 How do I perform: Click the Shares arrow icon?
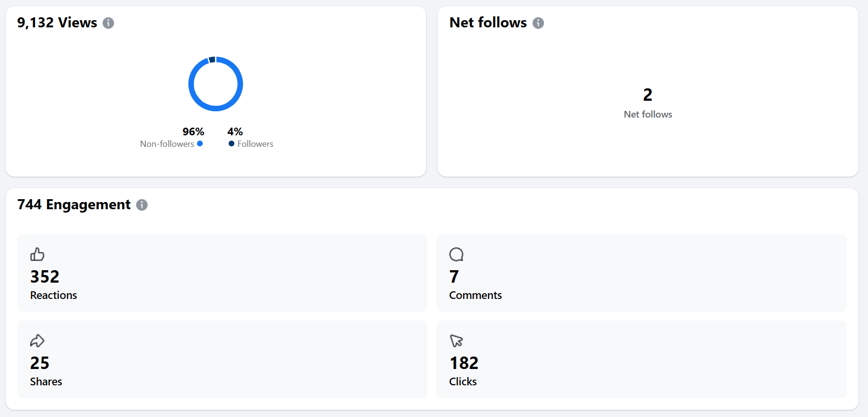(37, 341)
